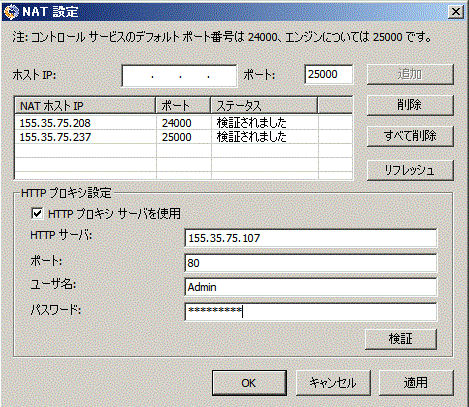Screen dimensions: 469x407
Task: Click the ステータス column header
Action: (x=264, y=106)
